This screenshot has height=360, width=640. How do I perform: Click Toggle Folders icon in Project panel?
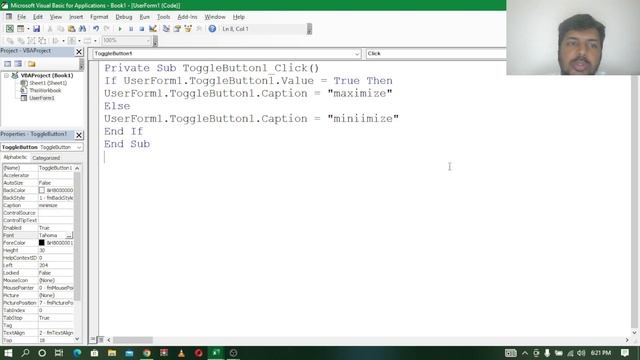[31, 64]
